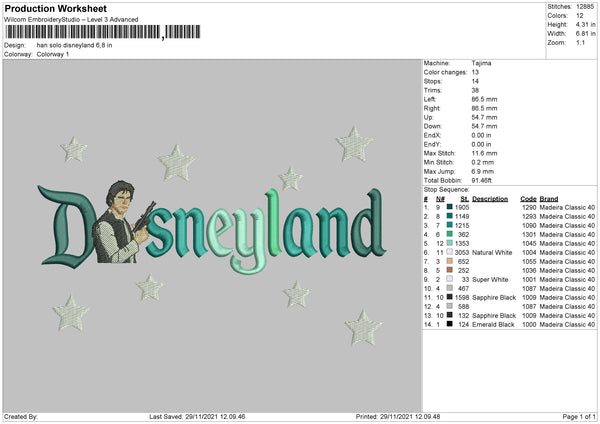
Task: Click the 'Stop Sequence:' heading
Action: 446,189
